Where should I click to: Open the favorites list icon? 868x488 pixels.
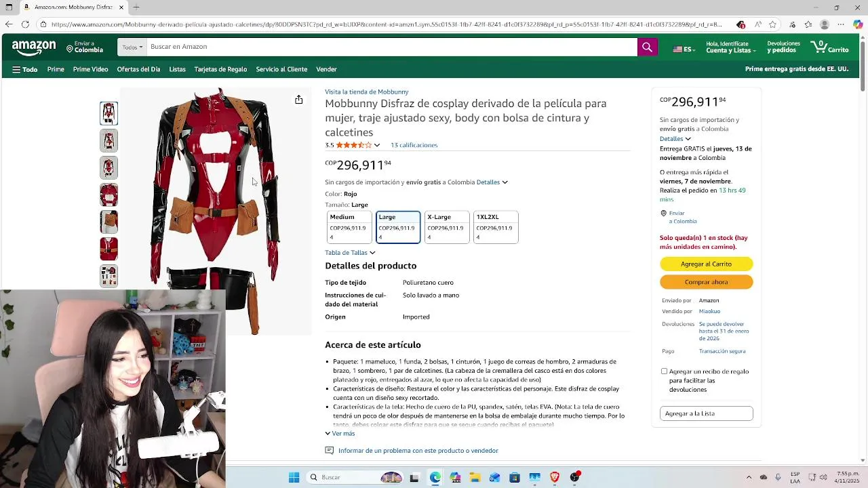[x=808, y=24]
